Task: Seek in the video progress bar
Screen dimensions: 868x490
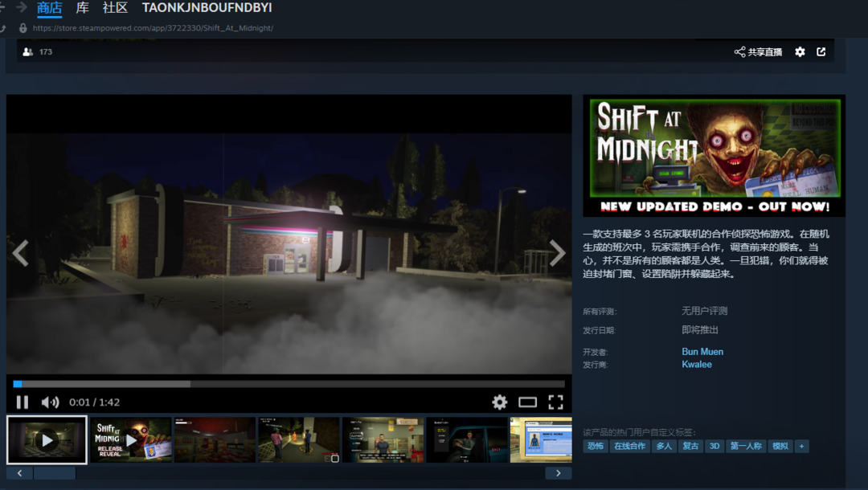Action: point(289,384)
